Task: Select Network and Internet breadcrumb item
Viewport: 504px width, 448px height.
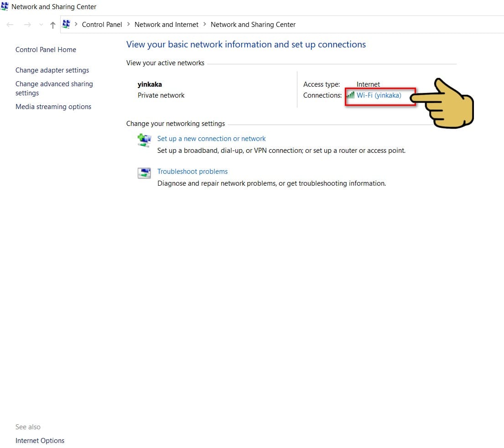Action: click(166, 25)
